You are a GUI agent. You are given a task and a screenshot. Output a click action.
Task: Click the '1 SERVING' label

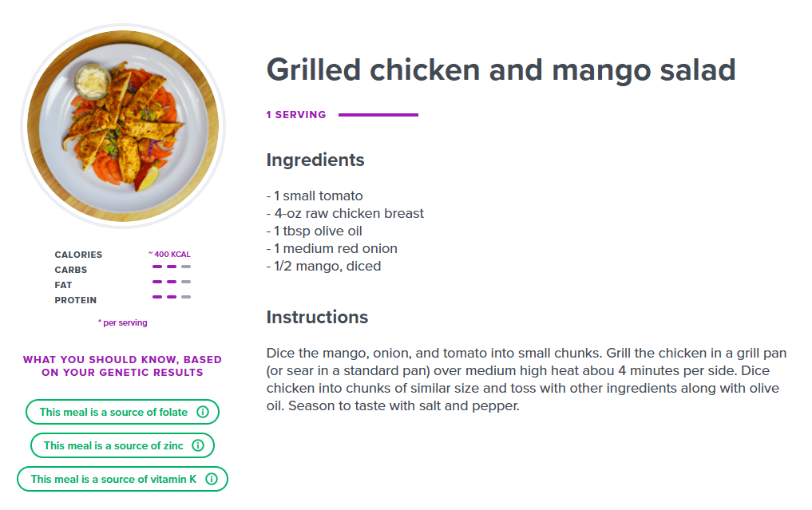(x=296, y=115)
